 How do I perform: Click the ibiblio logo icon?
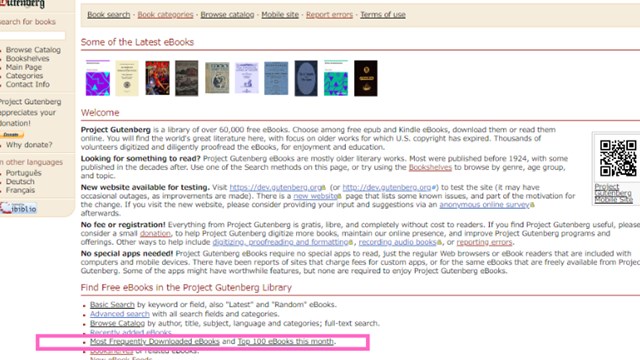[18, 208]
